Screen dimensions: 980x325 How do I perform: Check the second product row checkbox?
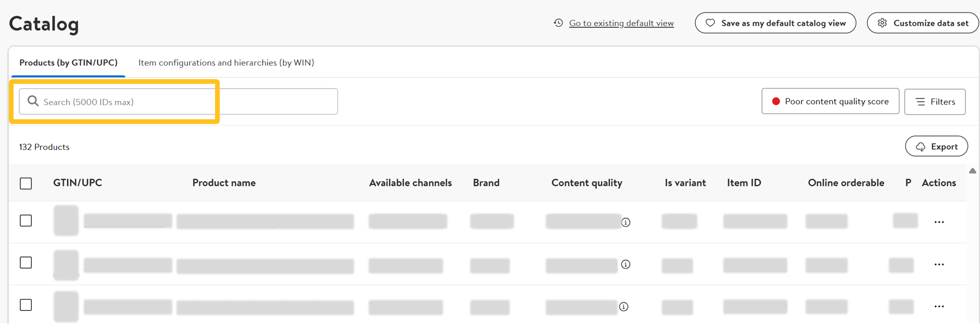coord(26,262)
